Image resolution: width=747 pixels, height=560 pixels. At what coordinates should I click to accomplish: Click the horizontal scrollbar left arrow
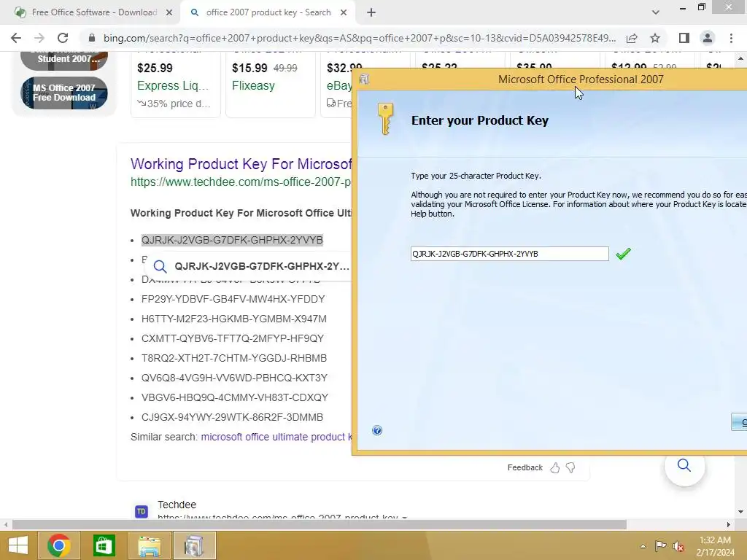[5, 525]
